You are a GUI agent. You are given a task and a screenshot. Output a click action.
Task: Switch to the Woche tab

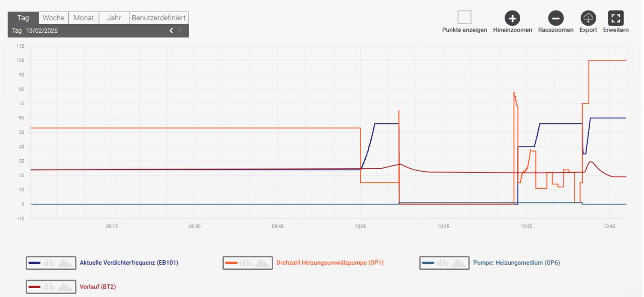53,18
